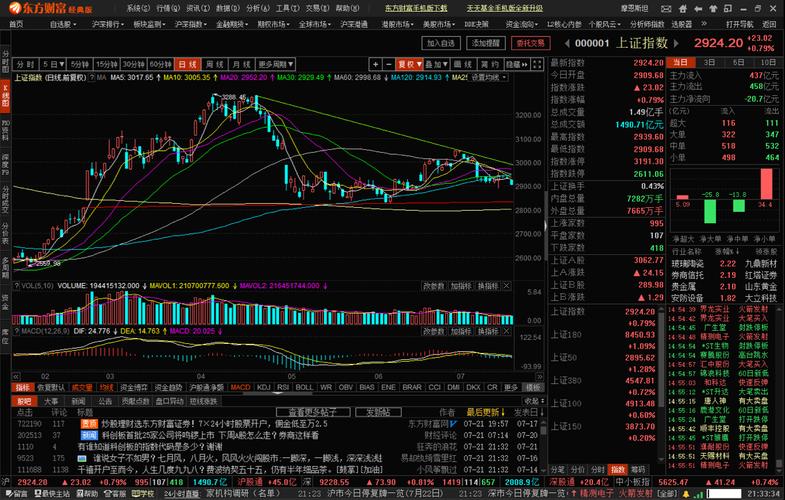Screen dimensions: 785x500
Task: Click the middle splitter handle beside chart
Action: click(546, 226)
